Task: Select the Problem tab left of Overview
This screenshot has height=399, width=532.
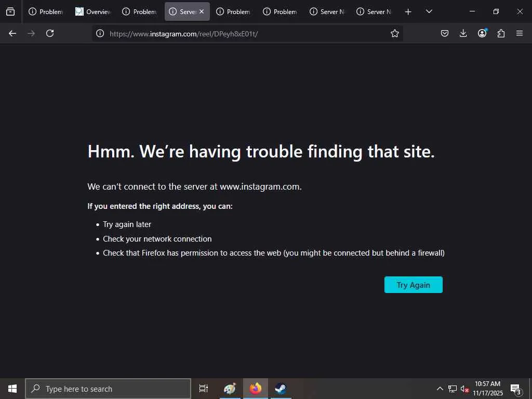Action: (x=46, y=11)
